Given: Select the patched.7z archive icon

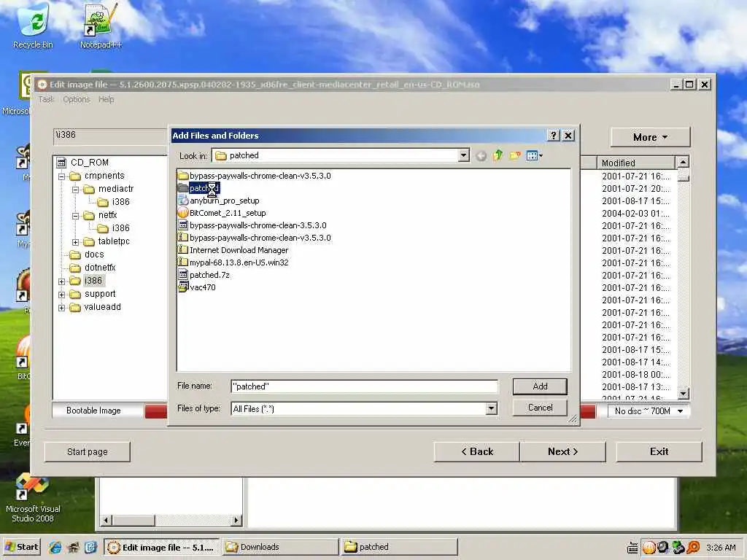Looking at the screenshot, I should click(x=183, y=275).
